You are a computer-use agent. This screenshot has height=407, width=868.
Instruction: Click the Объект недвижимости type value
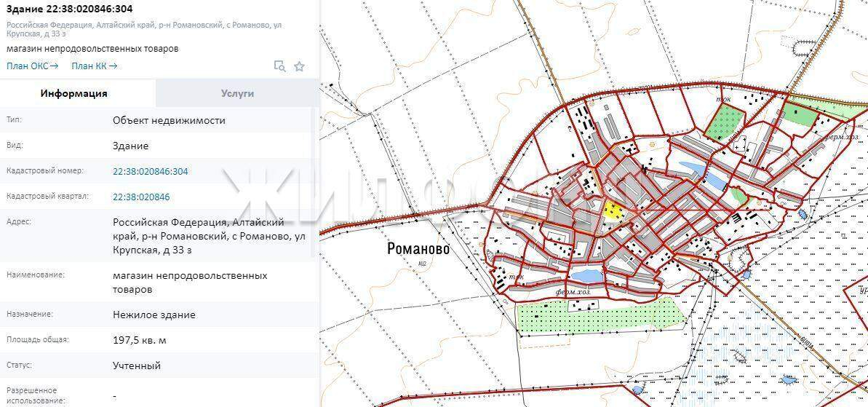click(169, 120)
